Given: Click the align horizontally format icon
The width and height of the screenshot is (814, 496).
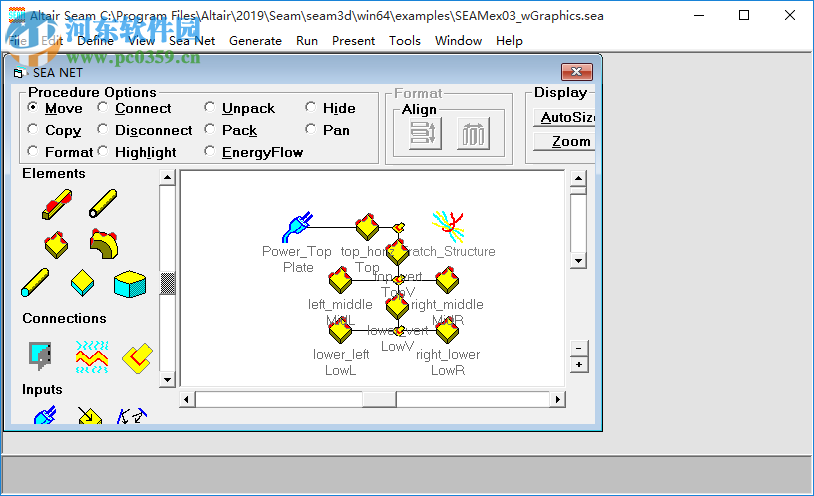Looking at the screenshot, I should 473,133.
